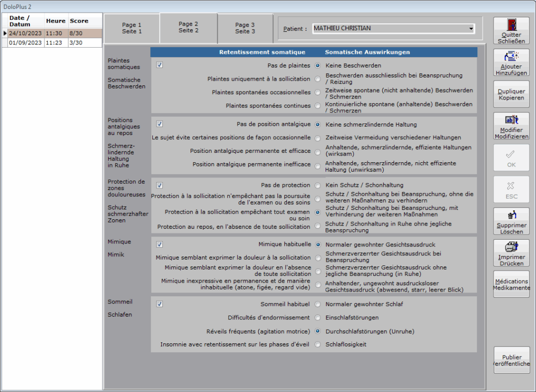Select 'Mimique inexpressive en permanence' radio option

click(x=318, y=285)
